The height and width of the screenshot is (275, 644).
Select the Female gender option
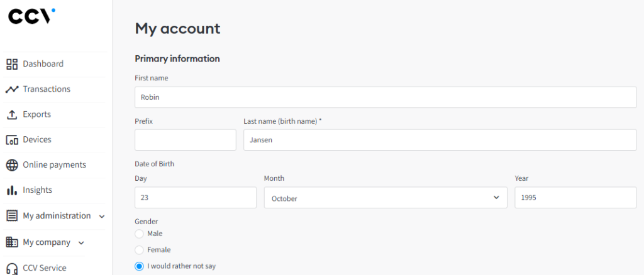(139, 250)
